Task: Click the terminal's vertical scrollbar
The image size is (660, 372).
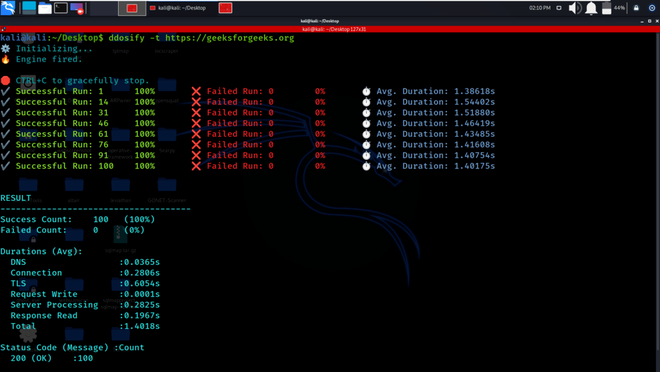Action: click(658, 191)
